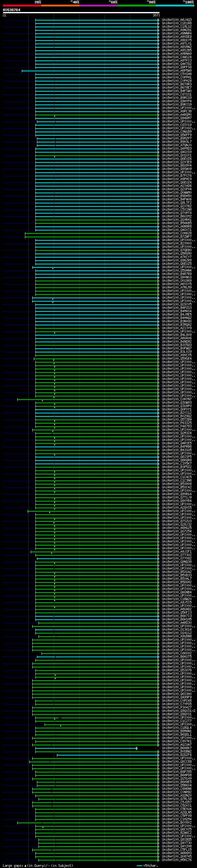Select label UniRef100_C1BQL4
Viewport: 197px width, 868px height.
(176, 728)
